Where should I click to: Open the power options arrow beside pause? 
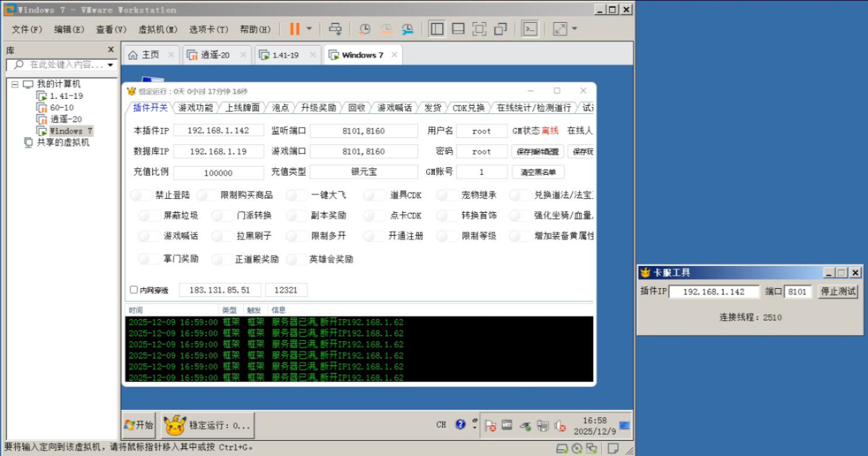click(309, 29)
